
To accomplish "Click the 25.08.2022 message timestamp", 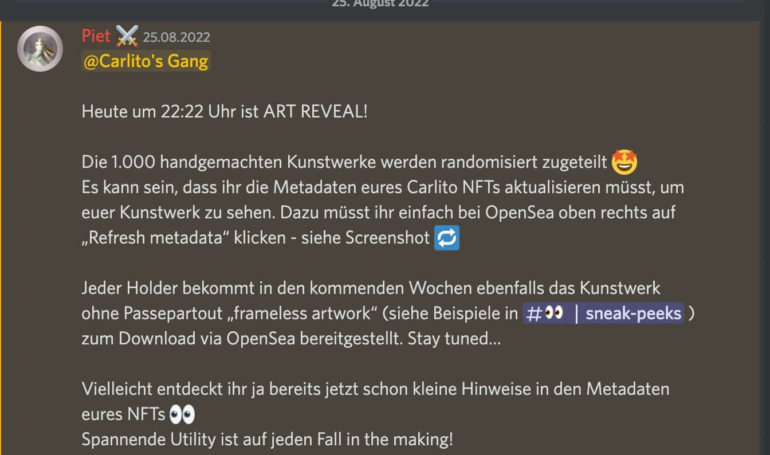I will click(x=176, y=37).
